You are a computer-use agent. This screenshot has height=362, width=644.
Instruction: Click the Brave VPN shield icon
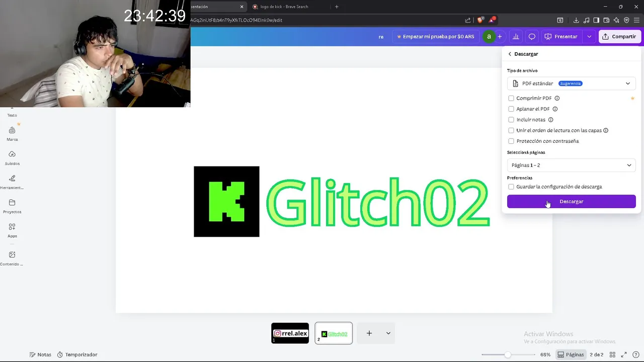(626, 20)
